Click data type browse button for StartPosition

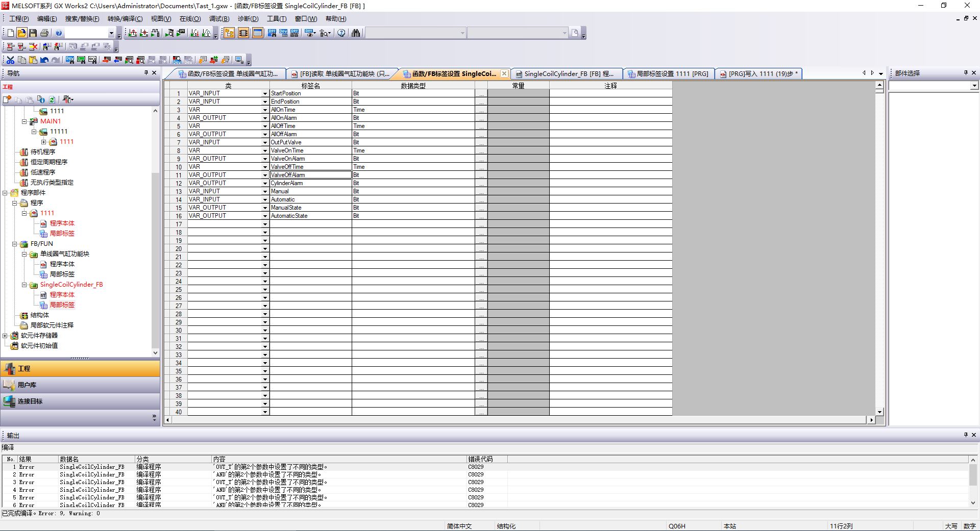(481, 94)
